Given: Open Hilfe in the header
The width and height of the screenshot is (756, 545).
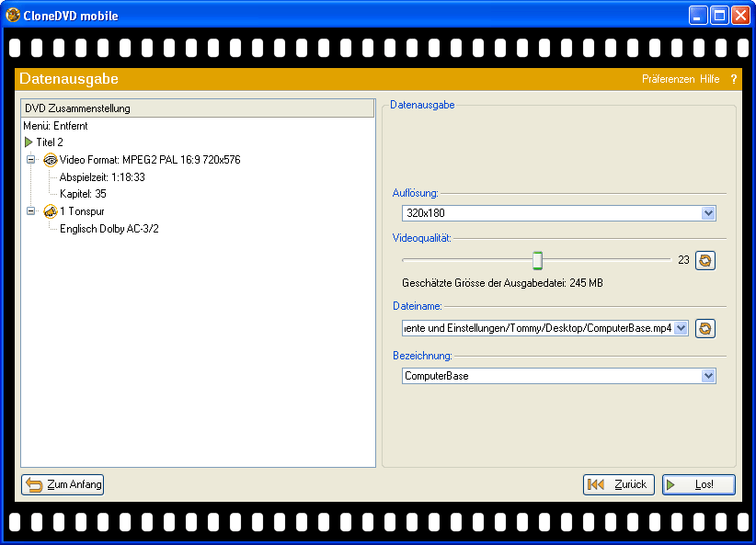Looking at the screenshot, I should [x=710, y=79].
